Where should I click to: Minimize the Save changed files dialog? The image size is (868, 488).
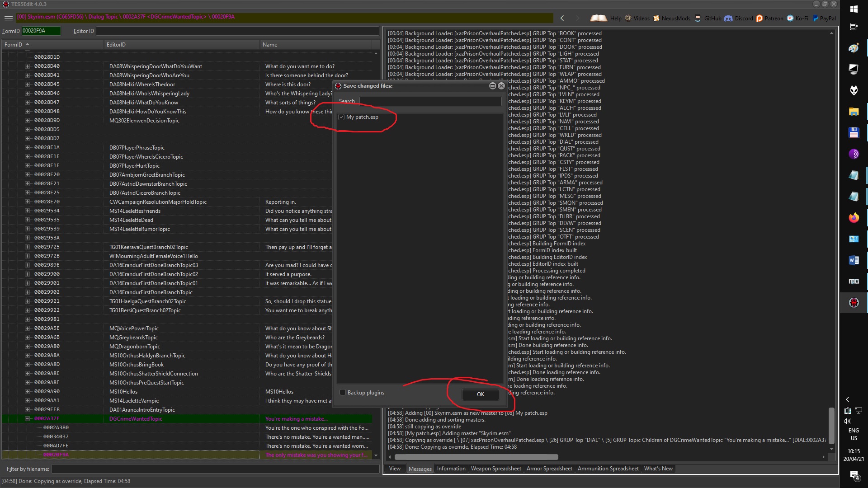[493, 86]
